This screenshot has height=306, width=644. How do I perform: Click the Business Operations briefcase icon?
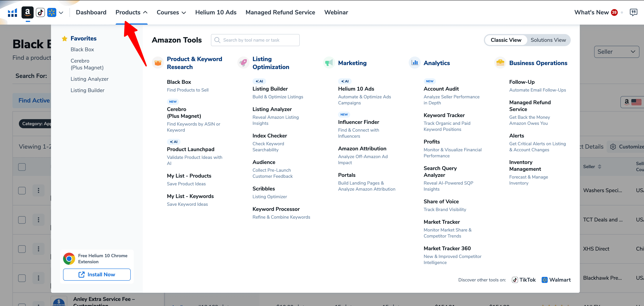pos(500,63)
